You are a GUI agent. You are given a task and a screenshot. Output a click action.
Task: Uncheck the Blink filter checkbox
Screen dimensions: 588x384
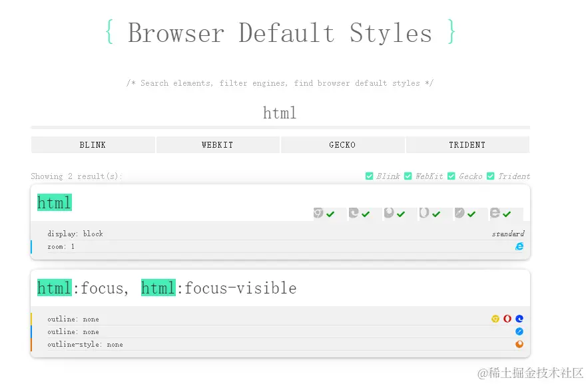pos(369,176)
